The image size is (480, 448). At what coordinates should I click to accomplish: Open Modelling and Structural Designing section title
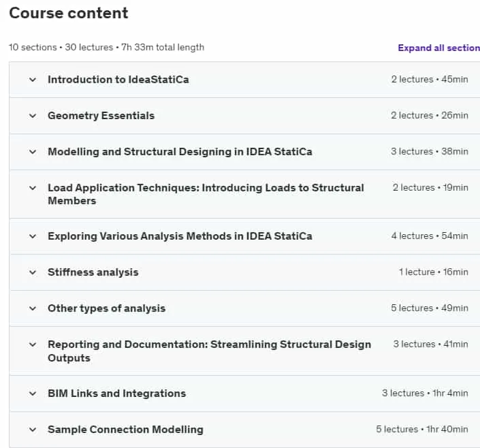[180, 152]
